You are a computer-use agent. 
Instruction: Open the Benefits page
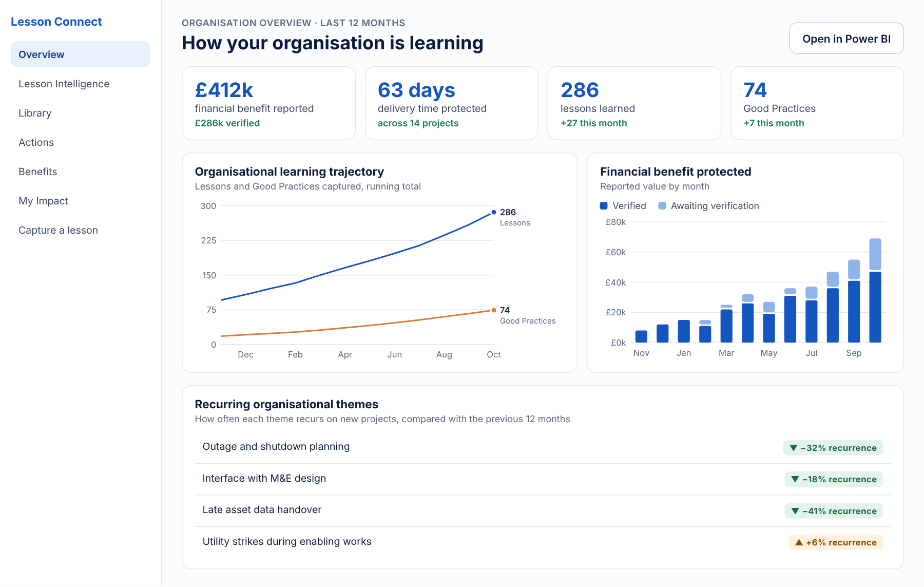point(80,172)
